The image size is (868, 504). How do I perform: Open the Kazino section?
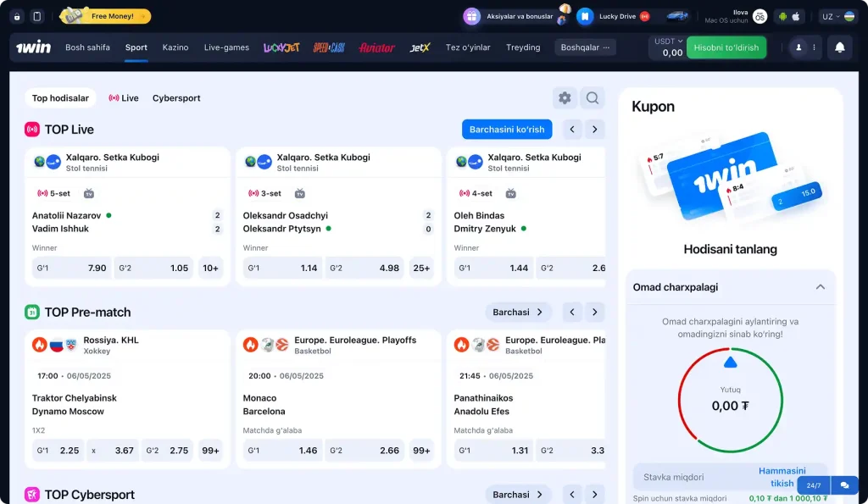(175, 47)
